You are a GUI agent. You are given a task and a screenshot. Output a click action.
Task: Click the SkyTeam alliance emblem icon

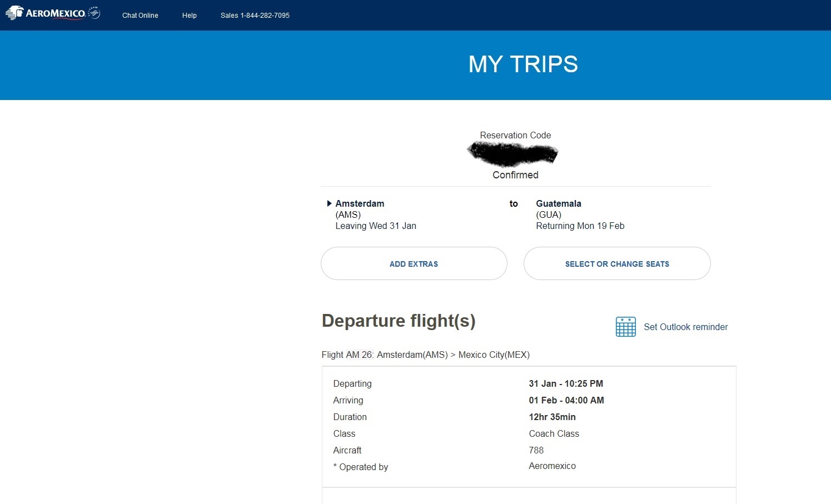94,13
